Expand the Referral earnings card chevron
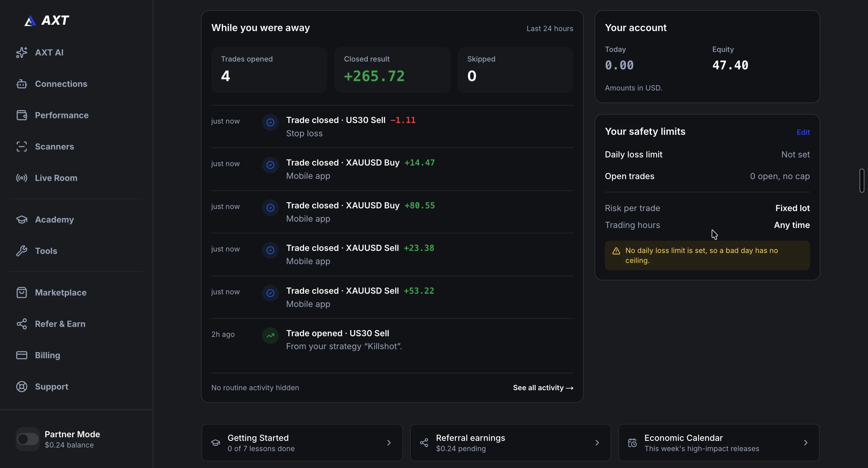 click(x=597, y=443)
